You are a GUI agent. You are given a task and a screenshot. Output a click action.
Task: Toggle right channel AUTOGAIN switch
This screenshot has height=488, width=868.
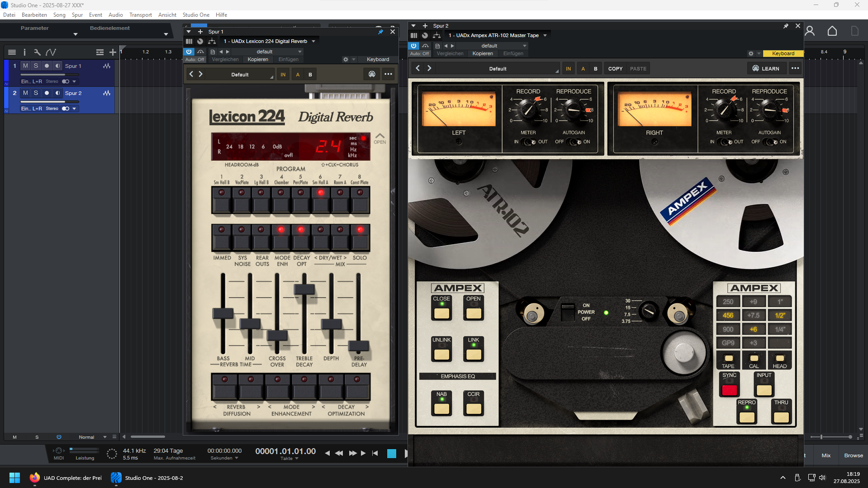point(770,142)
